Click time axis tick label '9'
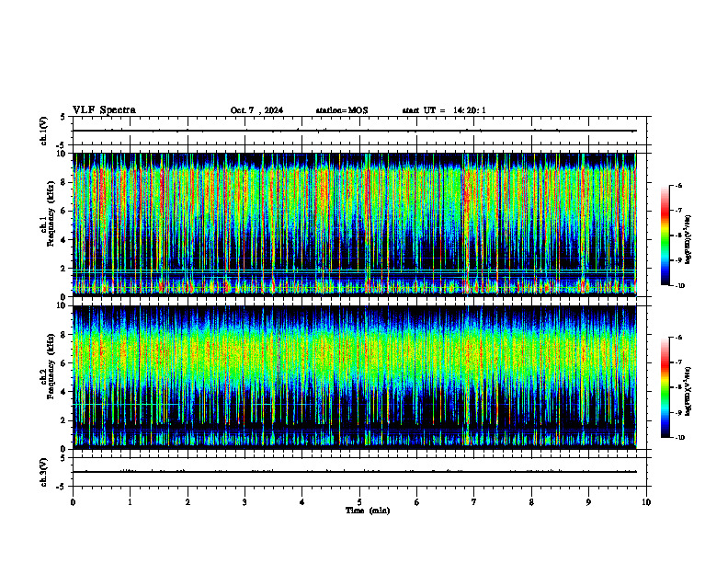The height and width of the screenshot is (563, 728). 588,502
